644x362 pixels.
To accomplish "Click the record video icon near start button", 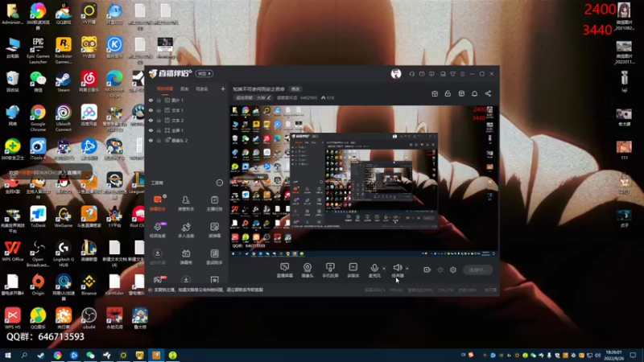I will (427, 269).
